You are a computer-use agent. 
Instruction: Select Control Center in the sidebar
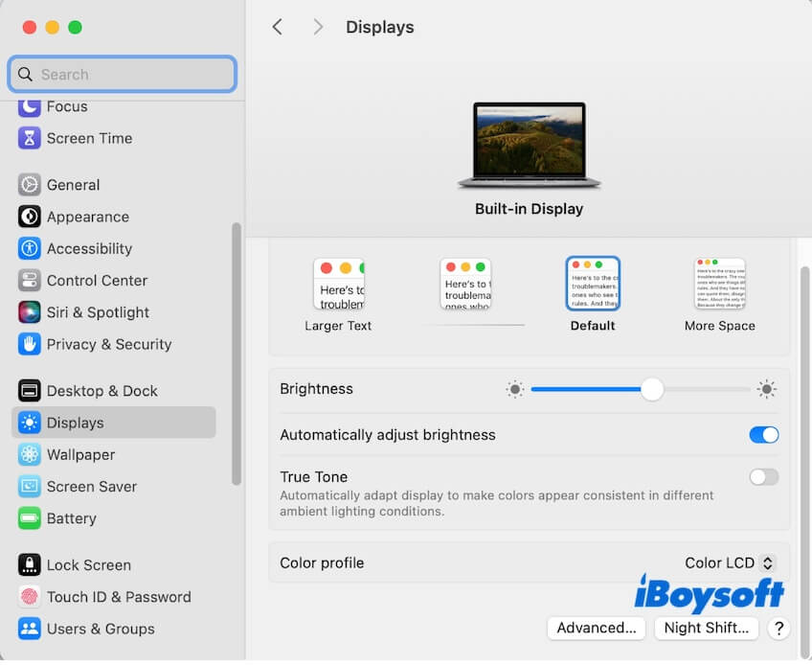[96, 280]
